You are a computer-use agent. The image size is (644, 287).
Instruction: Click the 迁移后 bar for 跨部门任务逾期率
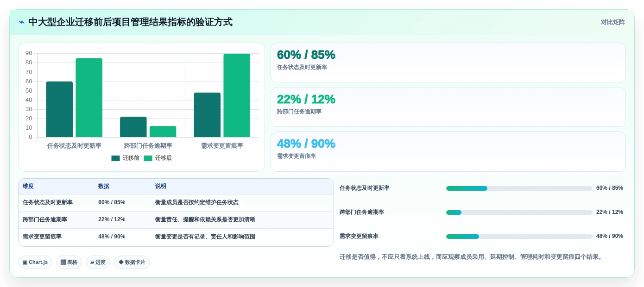click(163, 131)
